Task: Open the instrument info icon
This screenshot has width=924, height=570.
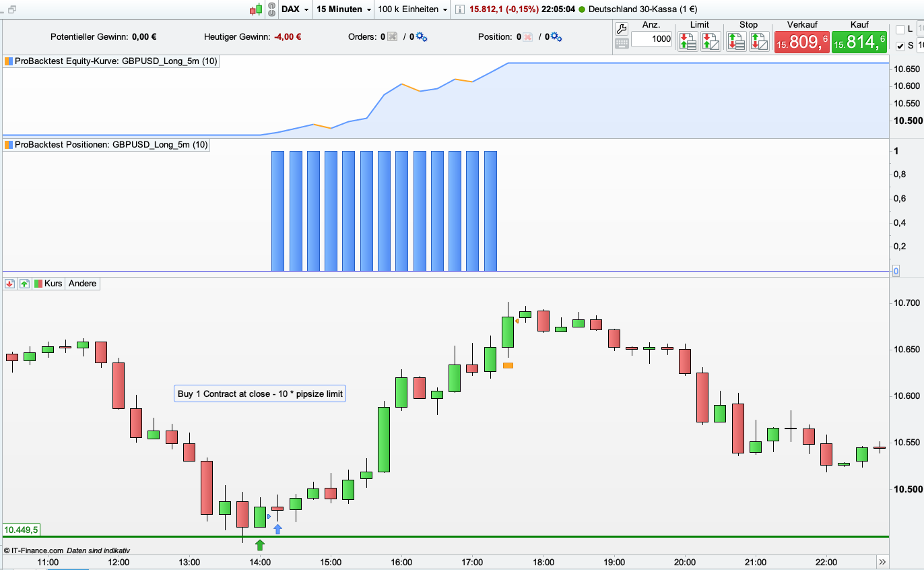Action: pyautogui.click(x=459, y=9)
